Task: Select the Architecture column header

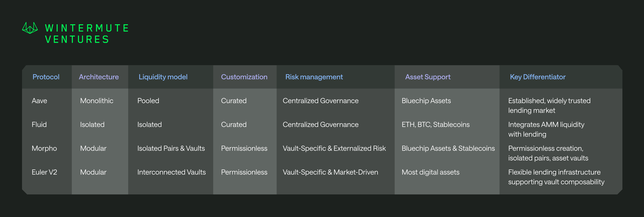Action: [99, 77]
